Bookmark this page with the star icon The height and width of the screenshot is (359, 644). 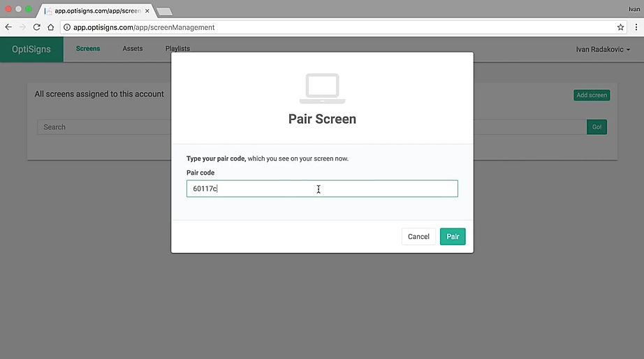point(620,27)
